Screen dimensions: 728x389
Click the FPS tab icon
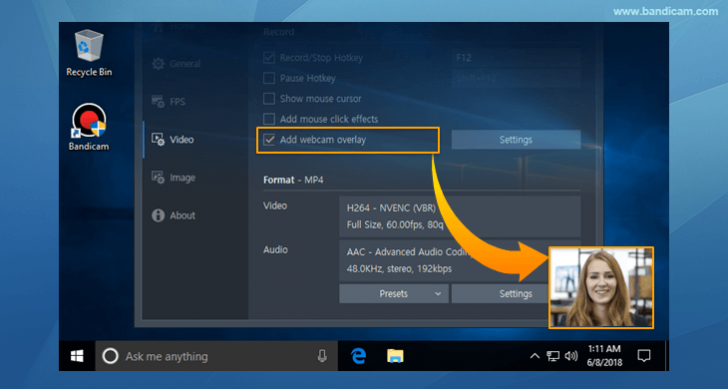click(158, 101)
